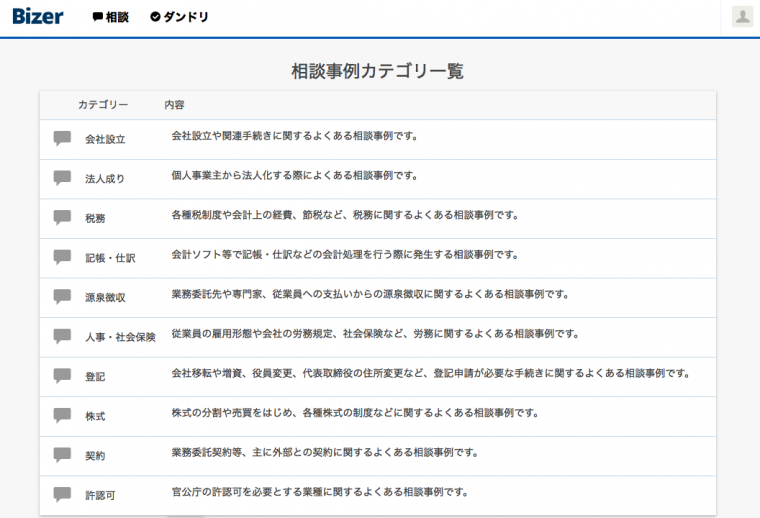Viewport: 760px width, 518px height.
Task: Open the 許認可 category
Action: 100,496
